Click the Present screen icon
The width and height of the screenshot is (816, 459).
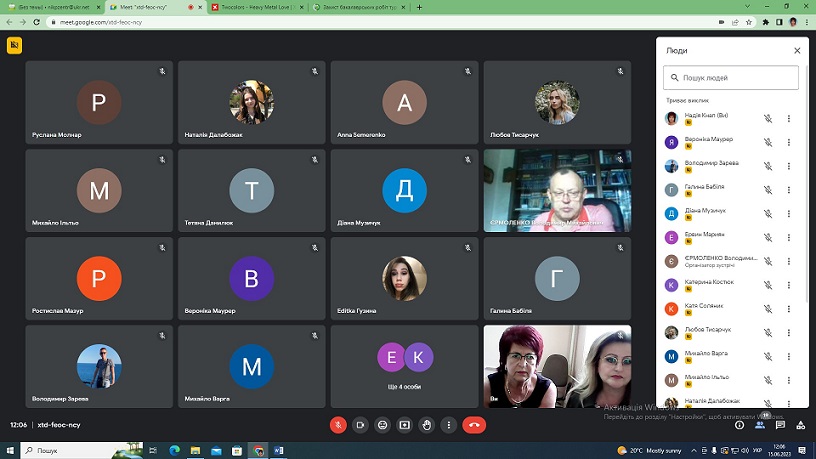click(x=404, y=425)
